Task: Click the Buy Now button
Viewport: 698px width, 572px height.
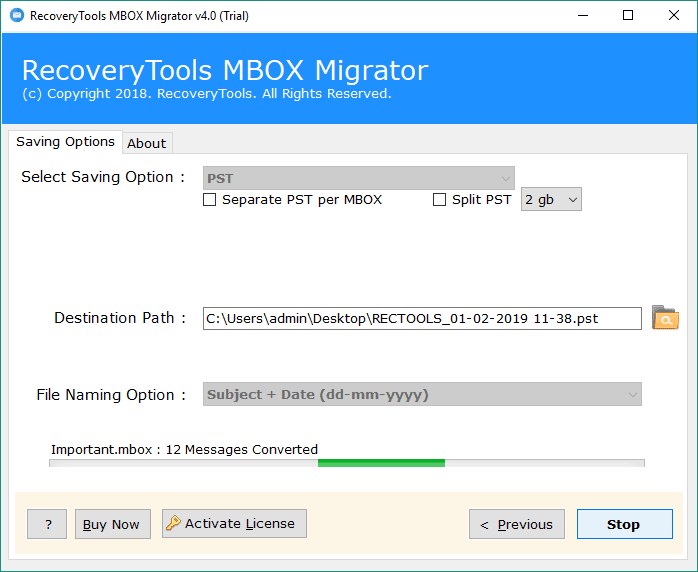Action: pos(113,524)
